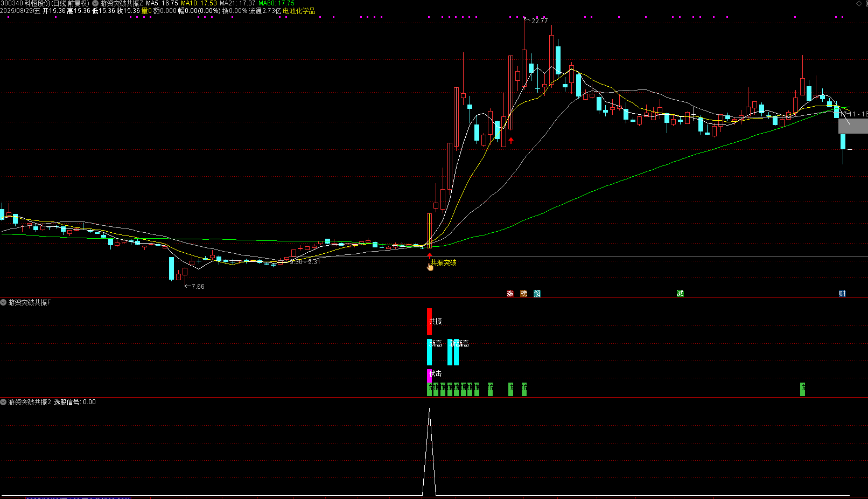Click the 涨 event marker icon
This screenshot has height=499, width=868.
point(510,294)
